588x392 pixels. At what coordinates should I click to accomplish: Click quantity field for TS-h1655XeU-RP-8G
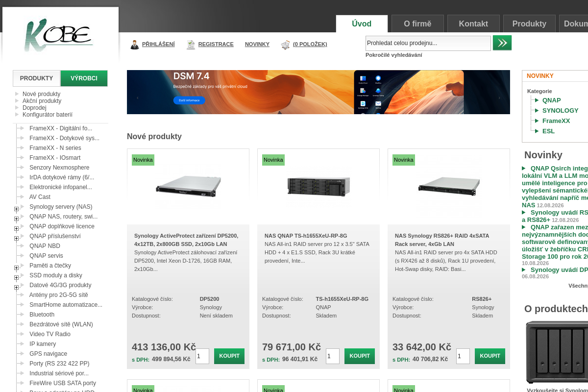(x=333, y=356)
